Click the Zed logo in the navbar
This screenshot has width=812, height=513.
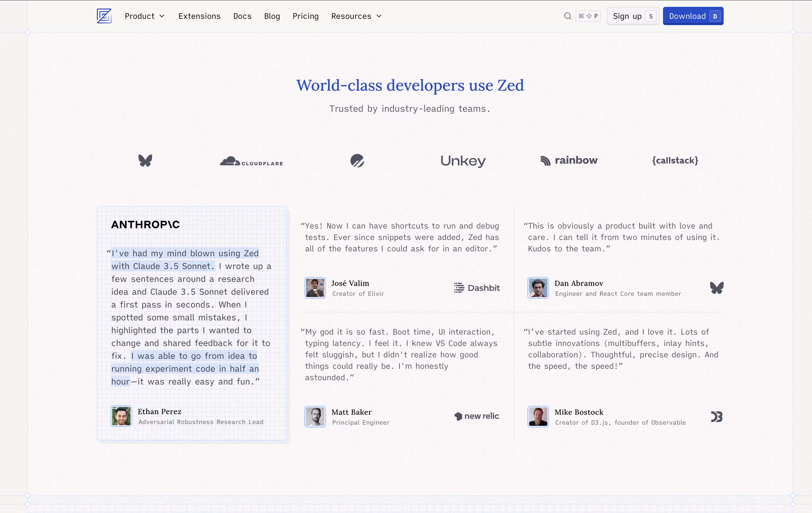(104, 16)
